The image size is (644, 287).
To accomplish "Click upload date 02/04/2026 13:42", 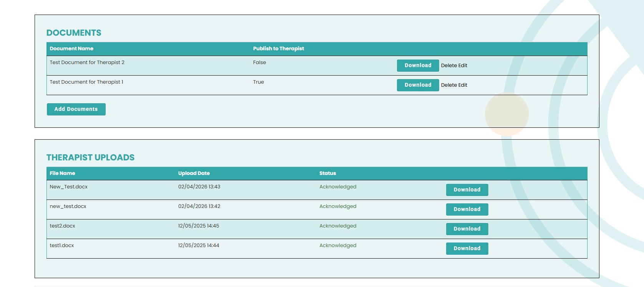I will click(x=199, y=206).
